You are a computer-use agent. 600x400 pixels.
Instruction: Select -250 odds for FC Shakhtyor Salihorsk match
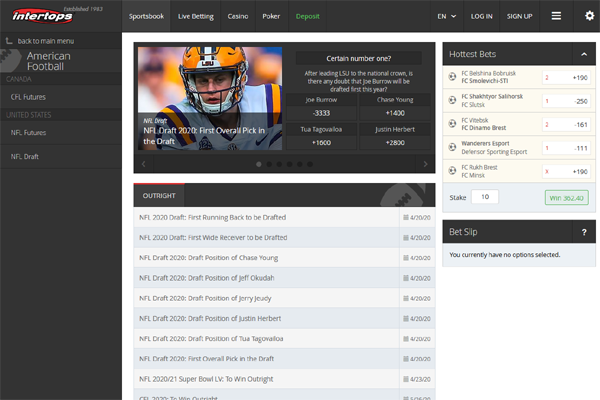tap(566, 101)
